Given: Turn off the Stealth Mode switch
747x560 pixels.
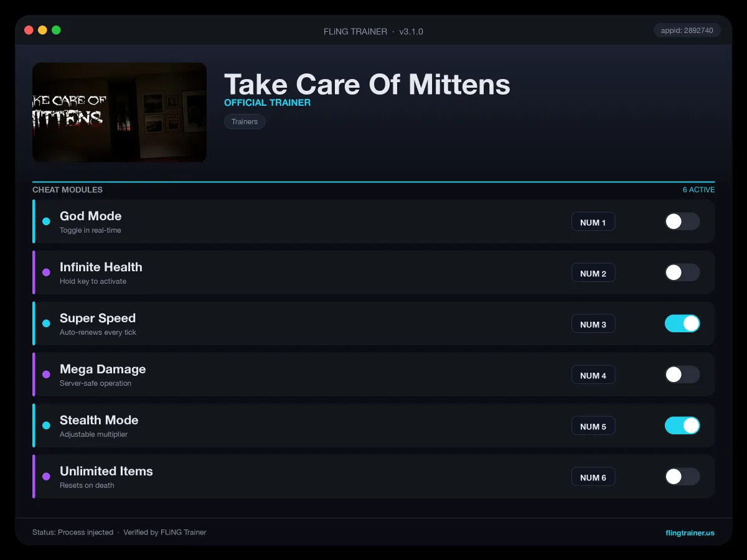Looking at the screenshot, I should pyautogui.click(x=682, y=426).
